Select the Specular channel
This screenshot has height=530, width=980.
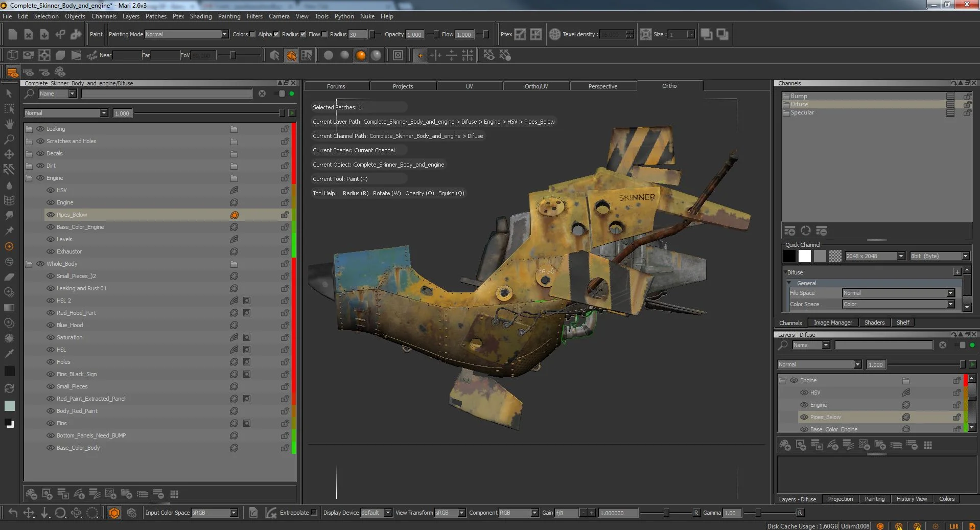coord(802,112)
